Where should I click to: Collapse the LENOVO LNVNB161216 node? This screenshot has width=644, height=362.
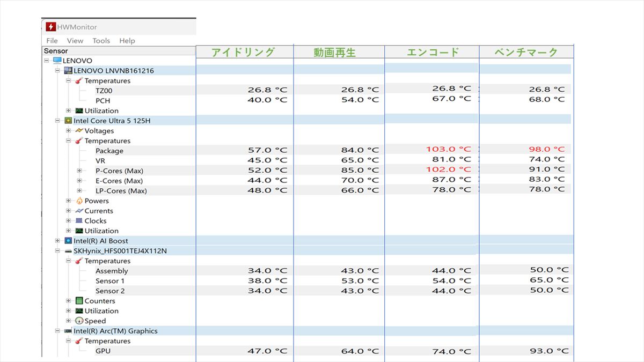pyautogui.click(x=58, y=71)
